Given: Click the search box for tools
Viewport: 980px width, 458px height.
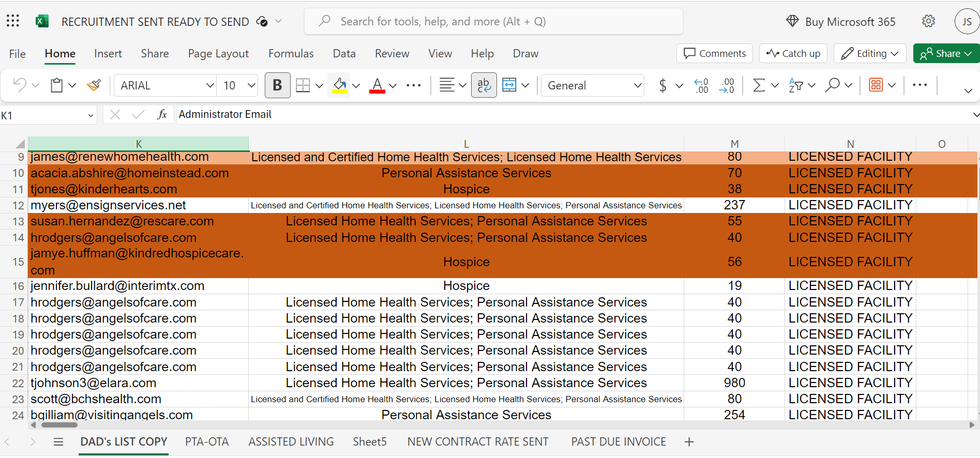Looking at the screenshot, I should (494, 21).
